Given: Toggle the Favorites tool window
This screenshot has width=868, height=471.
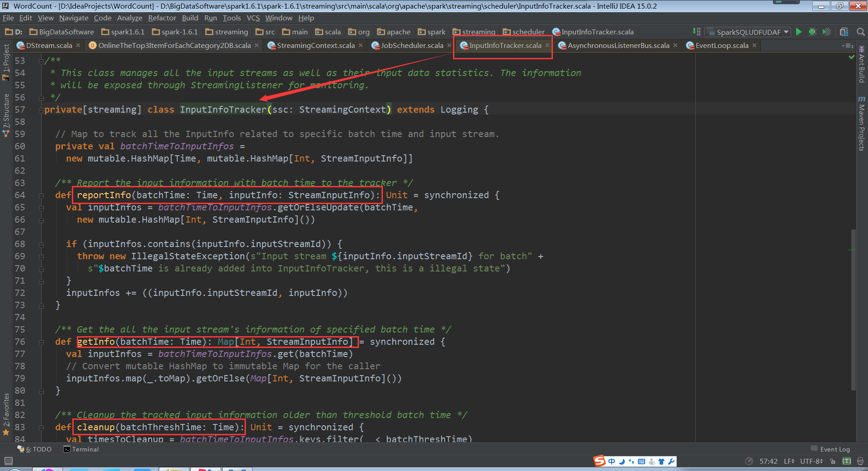Looking at the screenshot, I should click(x=6, y=414).
